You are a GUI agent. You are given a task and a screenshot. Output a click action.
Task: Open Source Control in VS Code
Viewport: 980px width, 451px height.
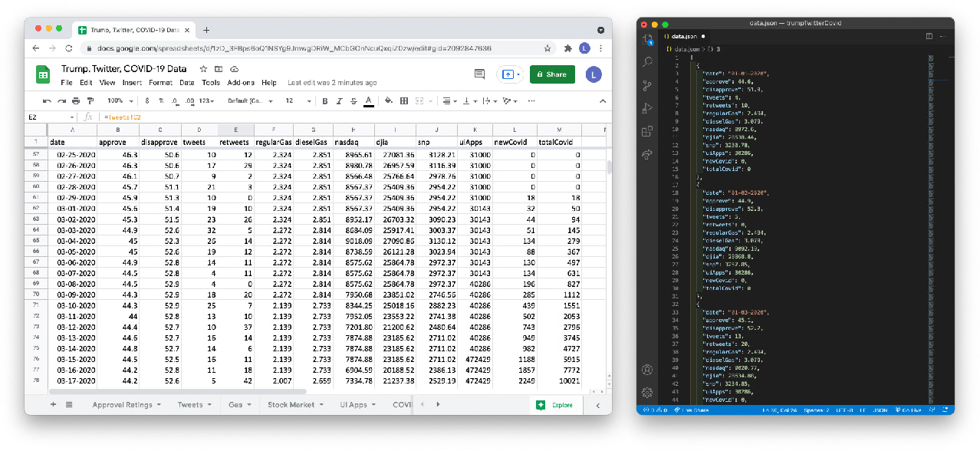(x=647, y=85)
